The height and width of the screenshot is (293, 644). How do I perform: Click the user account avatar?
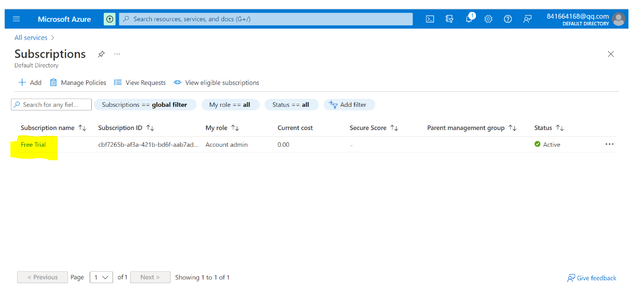[x=619, y=19]
